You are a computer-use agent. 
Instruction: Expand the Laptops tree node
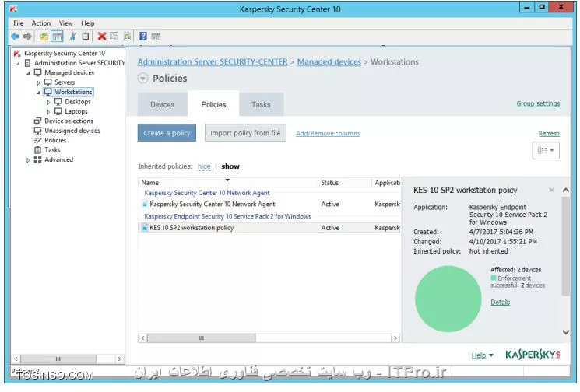[x=48, y=111]
